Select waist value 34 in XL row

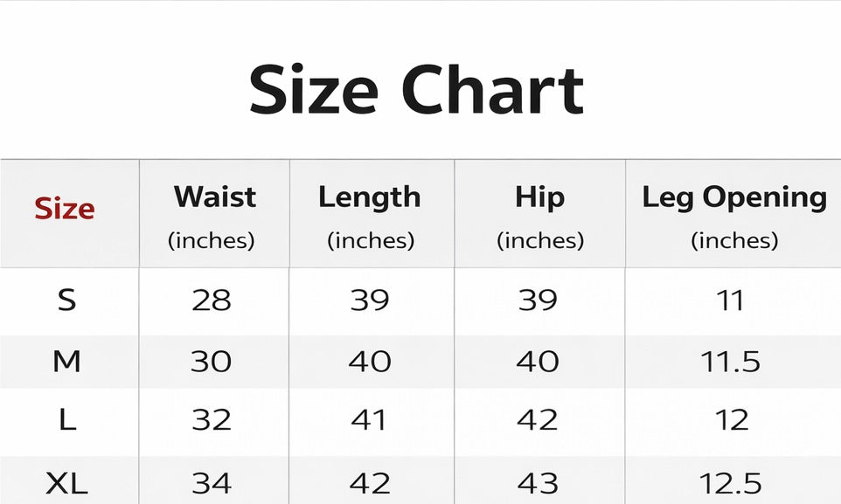(x=211, y=483)
